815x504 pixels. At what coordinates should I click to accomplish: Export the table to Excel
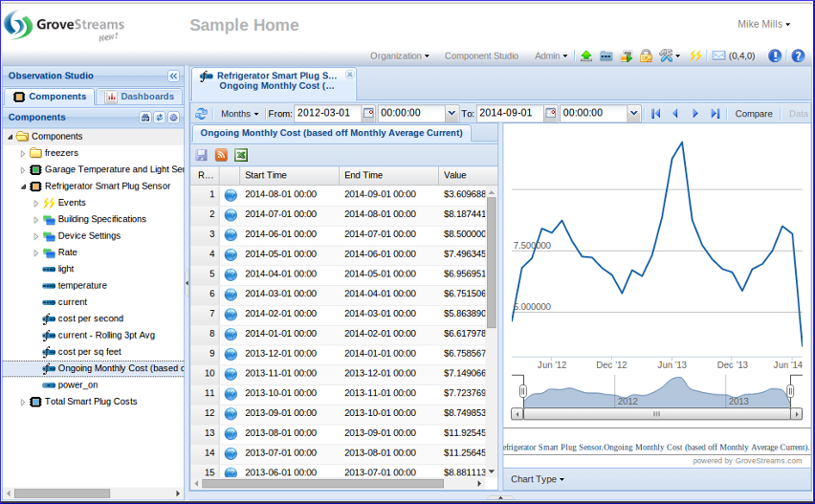(x=242, y=155)
